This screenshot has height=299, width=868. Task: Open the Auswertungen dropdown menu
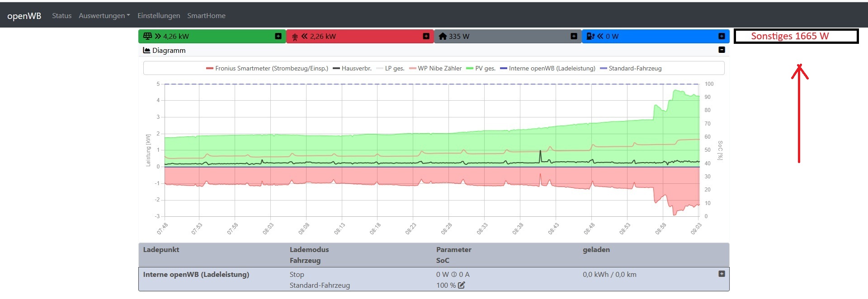(104, 16)
